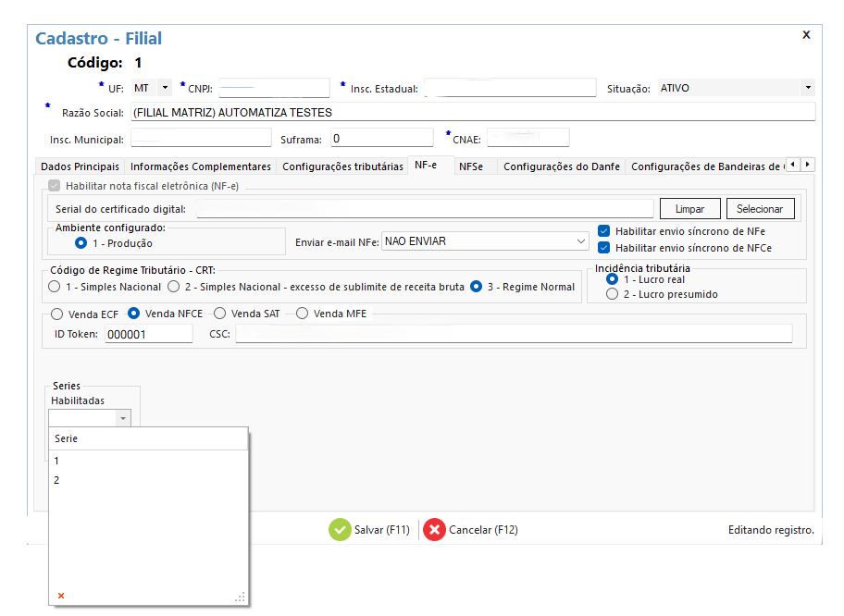
Task: Switch to Dados Principais tab
Action: (x=80, y=166)
